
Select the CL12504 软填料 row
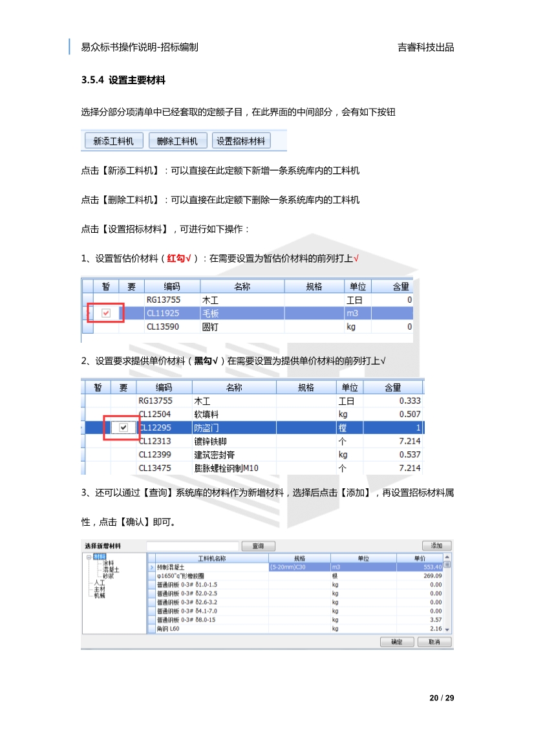[253, 414]
